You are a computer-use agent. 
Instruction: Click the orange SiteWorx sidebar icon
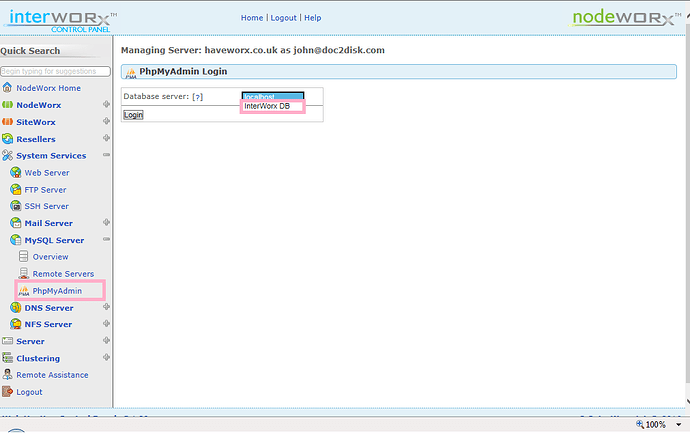point(7,122)
